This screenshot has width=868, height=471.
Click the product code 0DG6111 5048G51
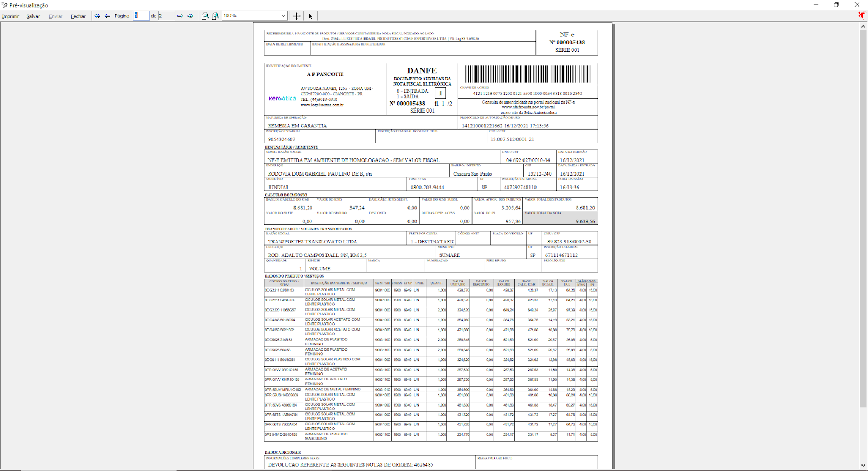[x=280, y=360]
